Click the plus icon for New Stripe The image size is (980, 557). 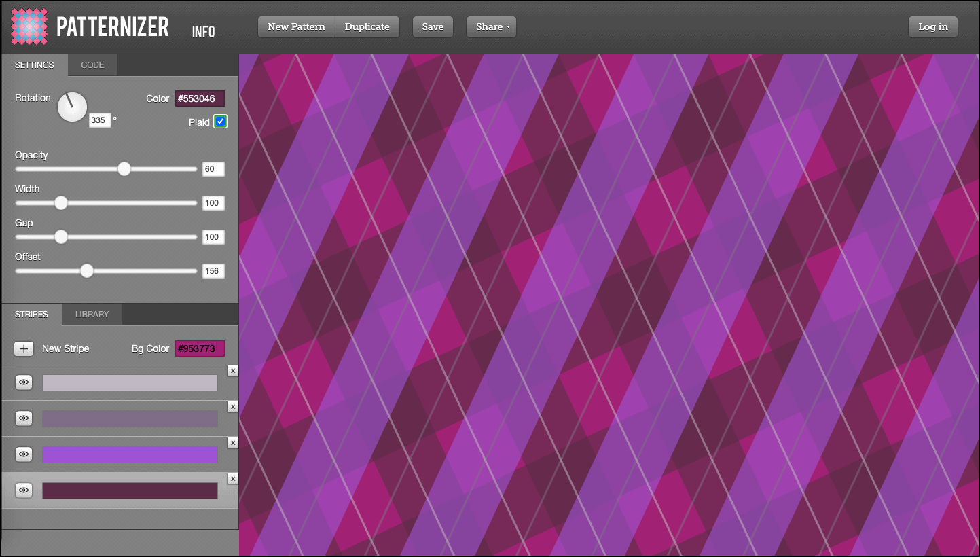[24, 348]
